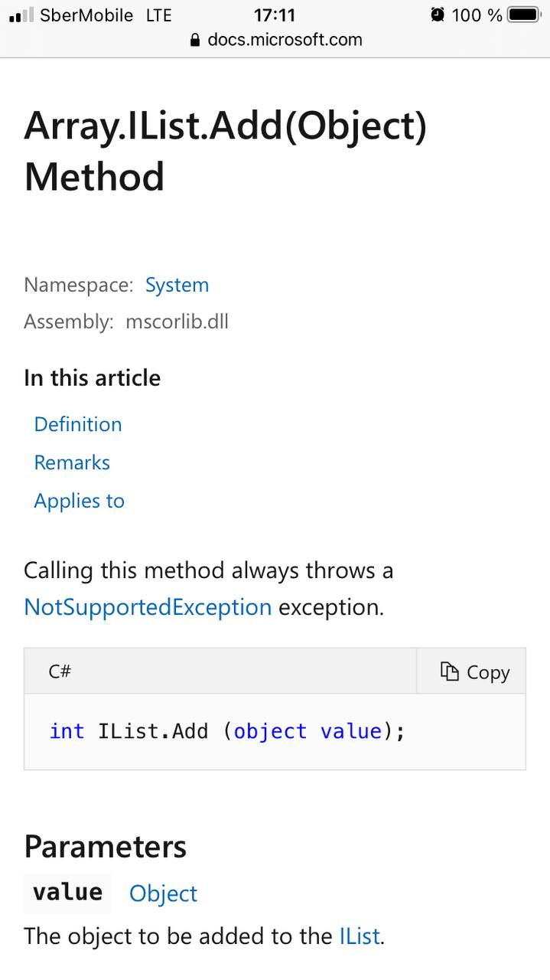The width and height of the screenshot is (550, 980).
Task: Tap the docs.microsoft.com address bar
Action: (x=275, y=40)
